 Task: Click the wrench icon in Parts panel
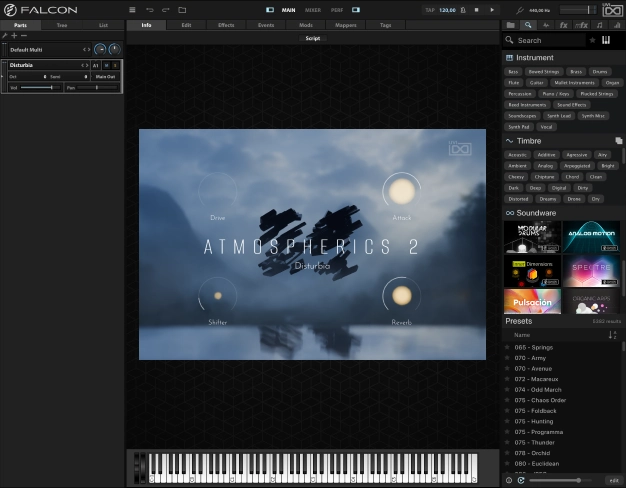[5, 35]
